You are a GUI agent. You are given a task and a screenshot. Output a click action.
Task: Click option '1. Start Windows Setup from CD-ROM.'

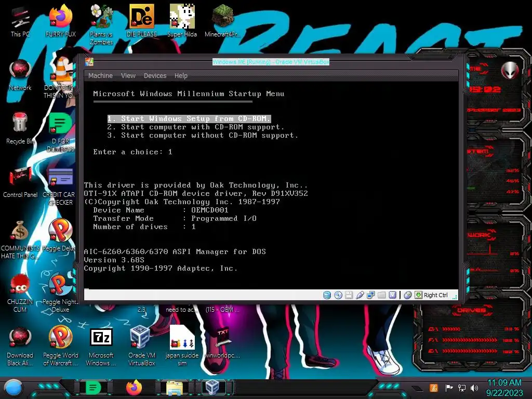click(x=189, y=118)
